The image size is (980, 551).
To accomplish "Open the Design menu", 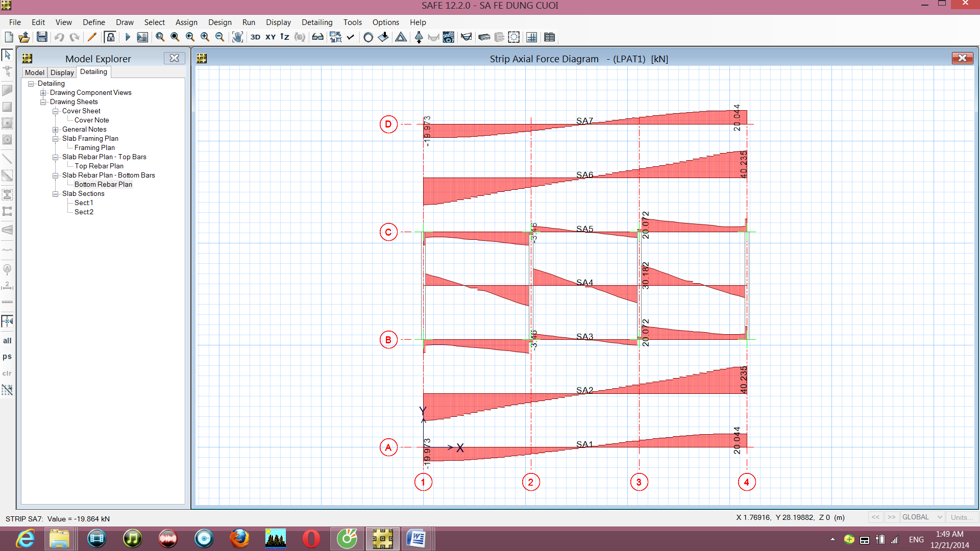I will (220, 22).
